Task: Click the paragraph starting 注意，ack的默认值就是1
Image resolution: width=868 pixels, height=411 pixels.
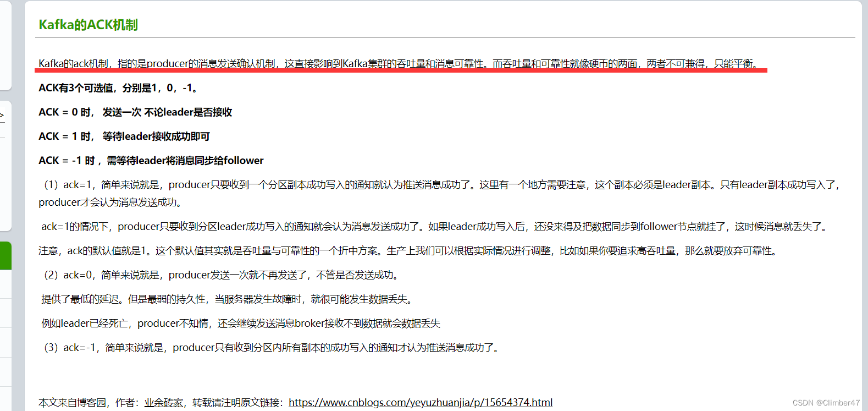Action: (x=409, y=251)
